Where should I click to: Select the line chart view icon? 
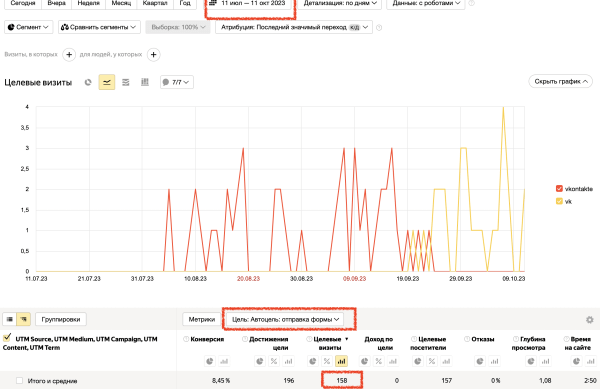[107, 82]
